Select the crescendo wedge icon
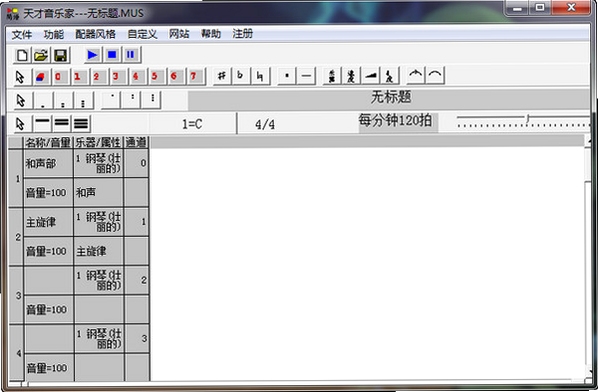The width and height of the screenshot is (598, 392). click(x=370, y=76)
